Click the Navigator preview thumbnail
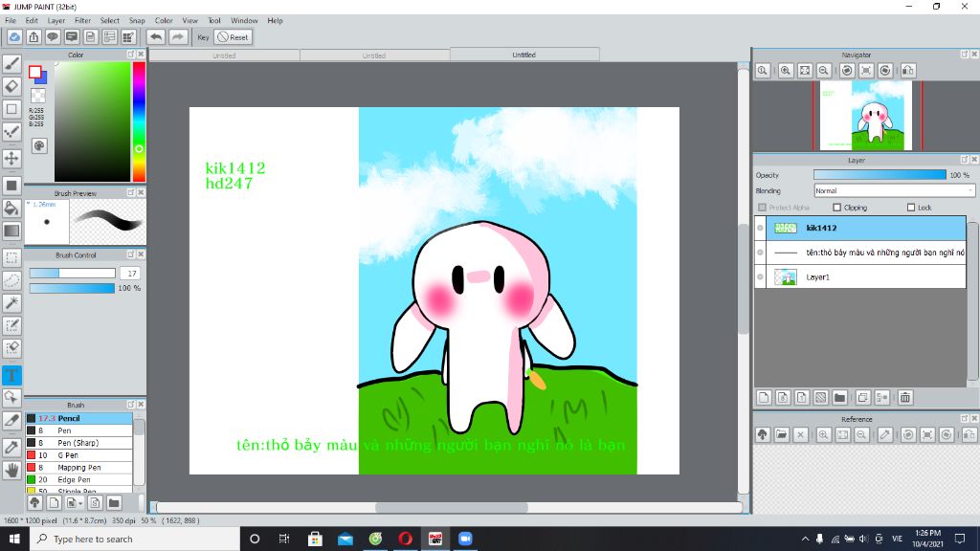Image resolution: width=980 pixels, height=551 pixels. pyautogui.click(x=866, y=116)
